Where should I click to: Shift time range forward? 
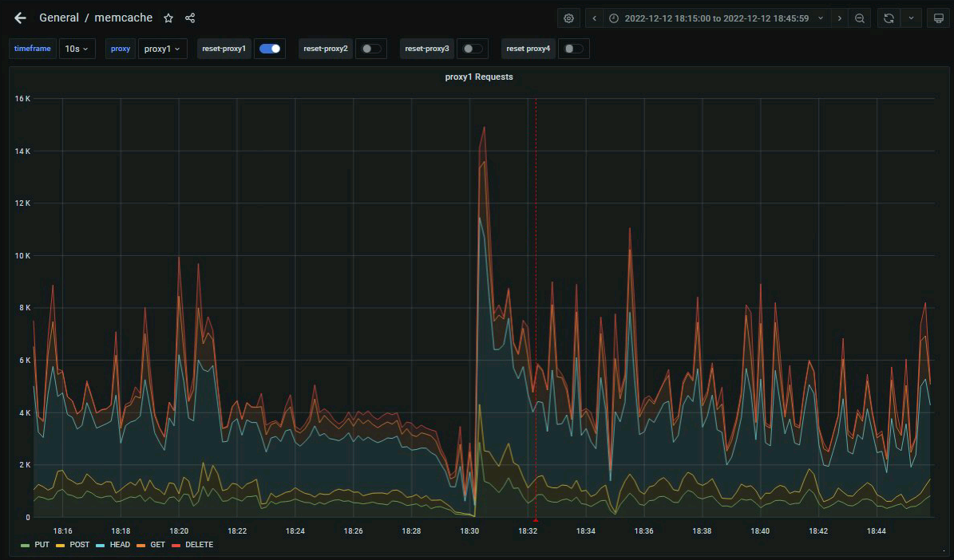point(839,18)
